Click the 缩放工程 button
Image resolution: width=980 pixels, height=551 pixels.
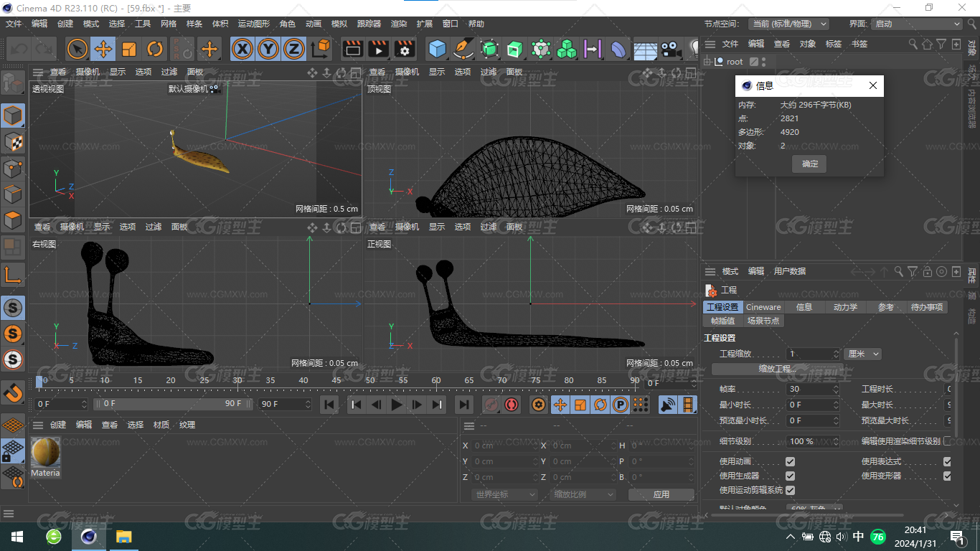tap(778, 369)
